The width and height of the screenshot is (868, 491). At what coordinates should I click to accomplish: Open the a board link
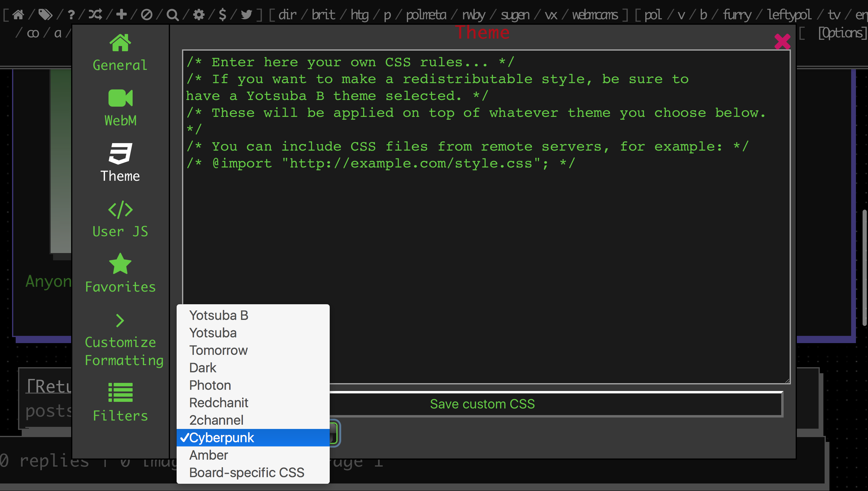58,33
